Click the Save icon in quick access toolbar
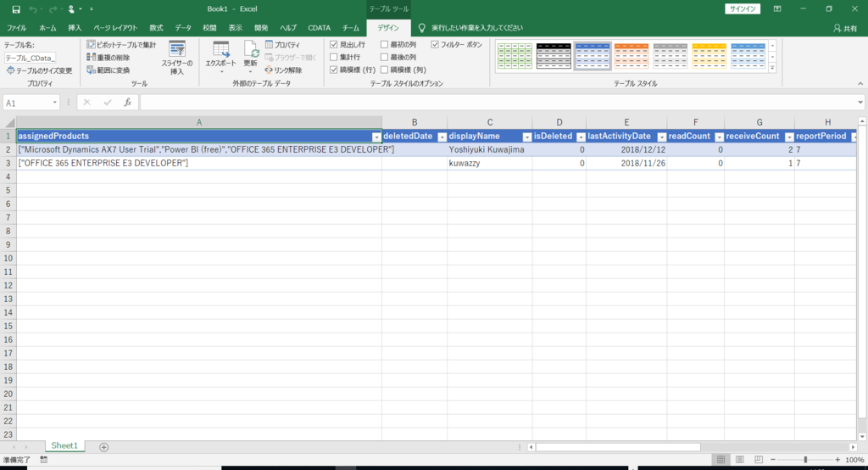 coord(16,9)
